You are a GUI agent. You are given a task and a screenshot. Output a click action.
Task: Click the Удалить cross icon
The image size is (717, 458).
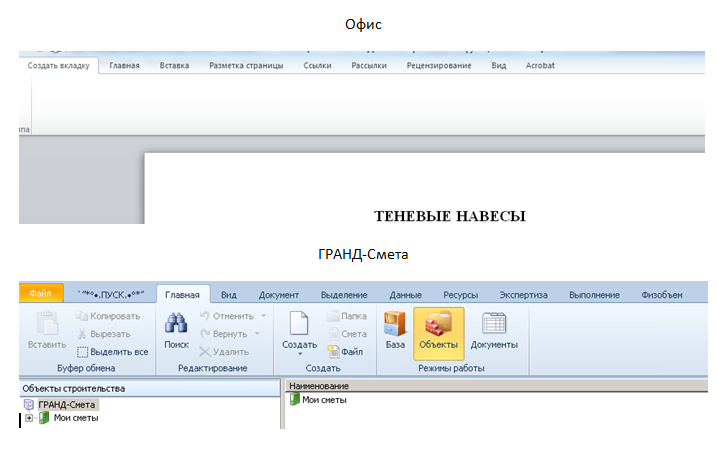[205, 352]
